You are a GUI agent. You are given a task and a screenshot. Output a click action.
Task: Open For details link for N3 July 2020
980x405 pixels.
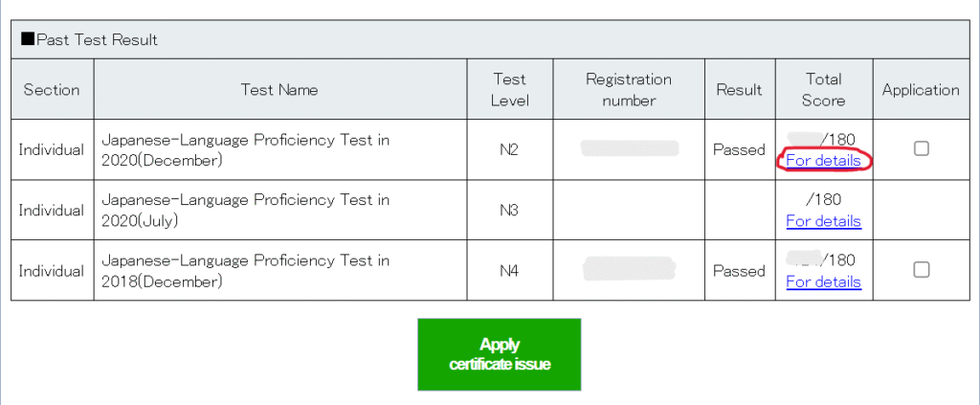pyautogui.click(x=823, y=221)
